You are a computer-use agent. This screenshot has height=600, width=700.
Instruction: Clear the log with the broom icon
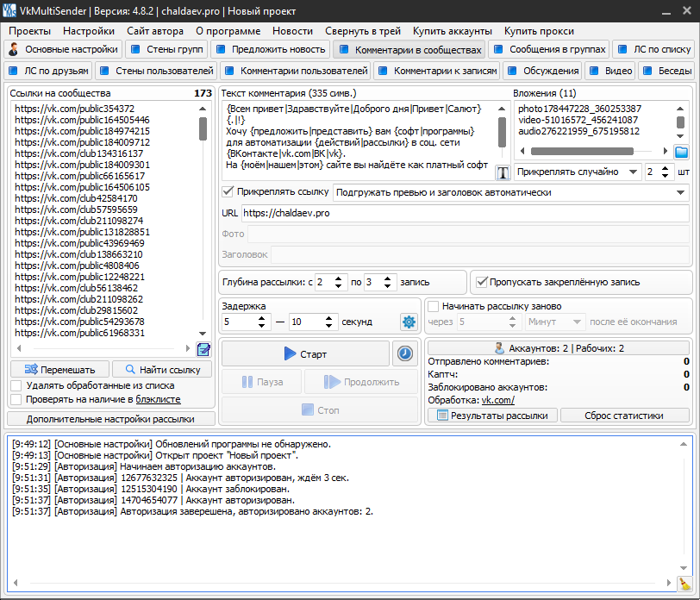[684, 584]
